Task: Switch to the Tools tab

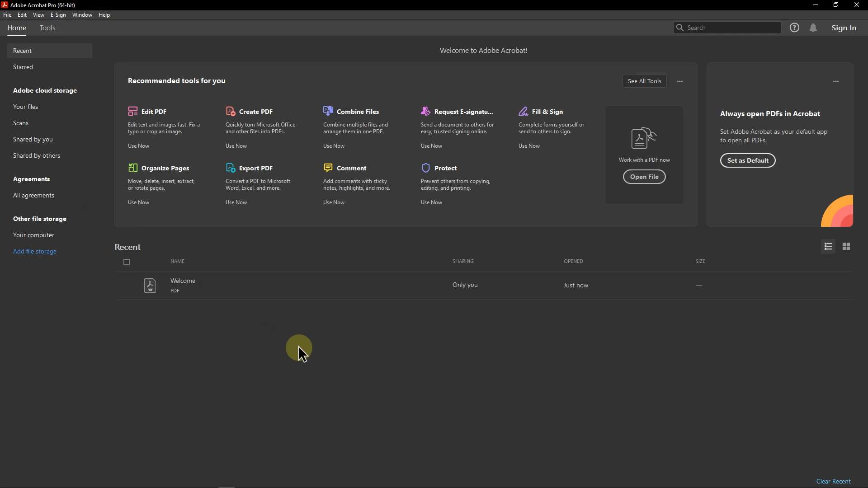Action: (x=47, y=28)
